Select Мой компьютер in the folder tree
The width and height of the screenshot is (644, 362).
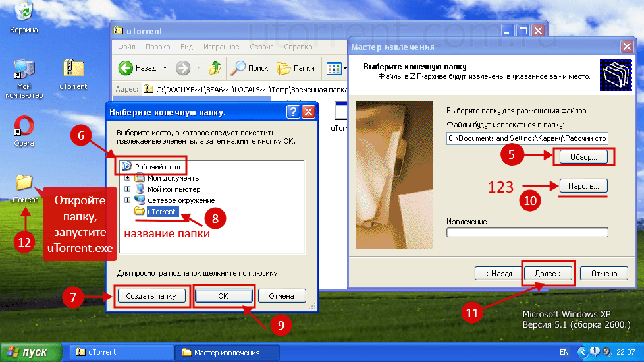(x=174, y=189)
